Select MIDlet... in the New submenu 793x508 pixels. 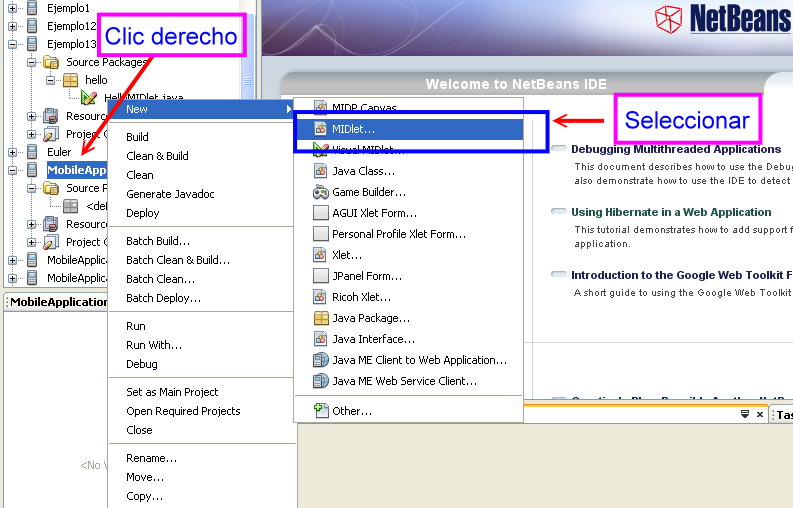(409, 129)
